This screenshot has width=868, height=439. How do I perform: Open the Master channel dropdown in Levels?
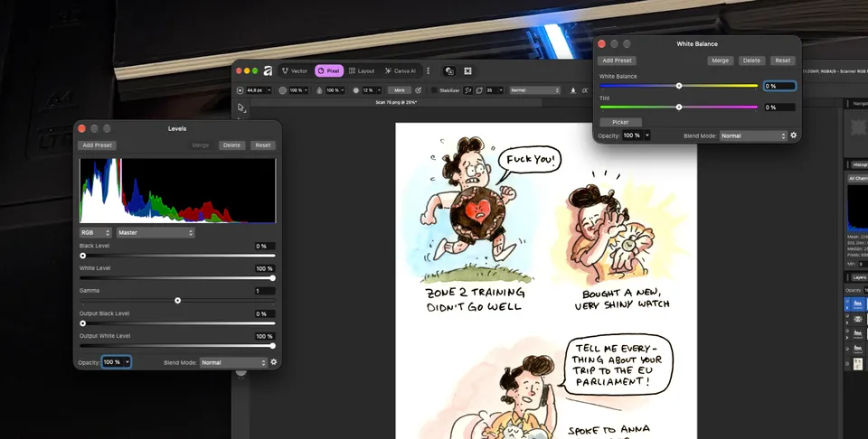pos(155,233)
